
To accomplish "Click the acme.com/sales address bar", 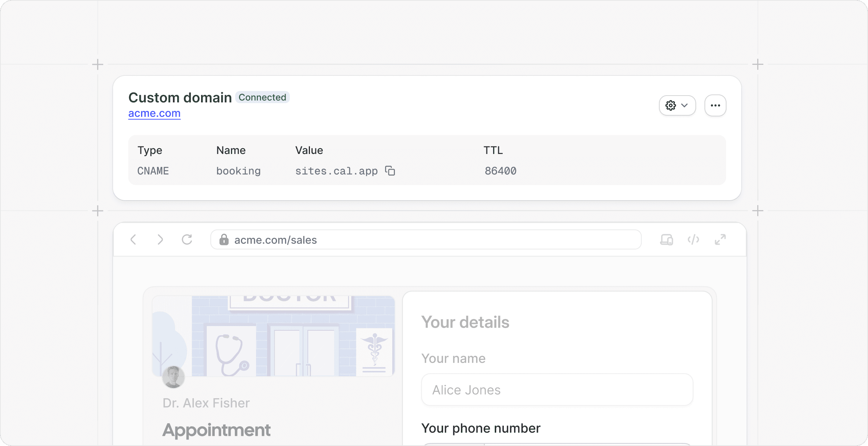I will click(x=425, y=240).
